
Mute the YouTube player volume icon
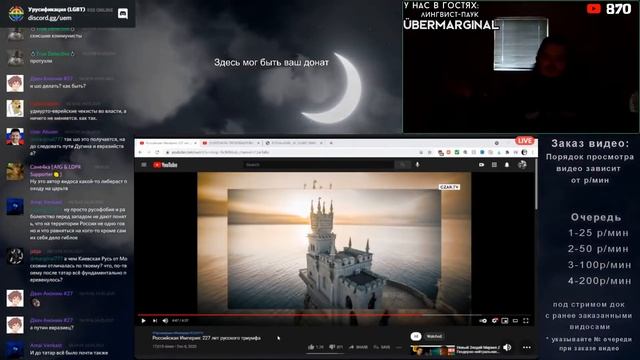coord(165,321)
